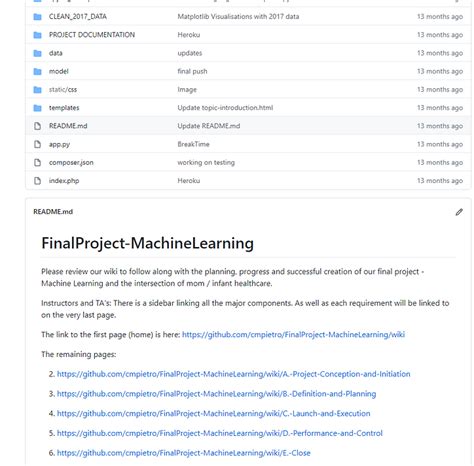Open the D.-Performance-and-Control wiki link
The height and width of the screenshot is (466, 474).
(x=220, y=433)
